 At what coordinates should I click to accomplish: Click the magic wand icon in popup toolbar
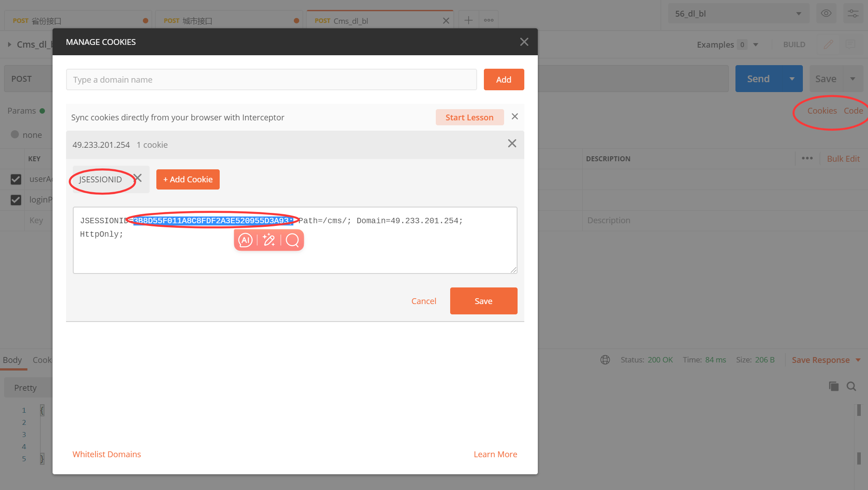(269, 240)
